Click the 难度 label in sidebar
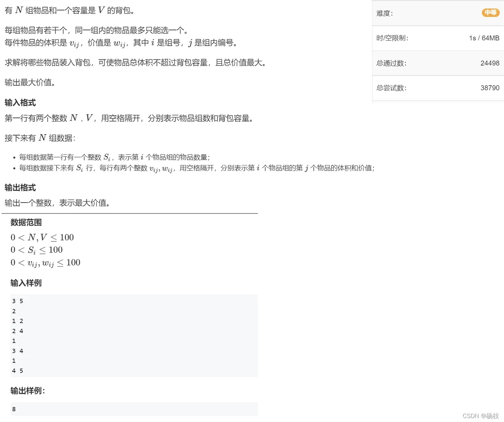 pyautogui.click(x=384, y=13)
